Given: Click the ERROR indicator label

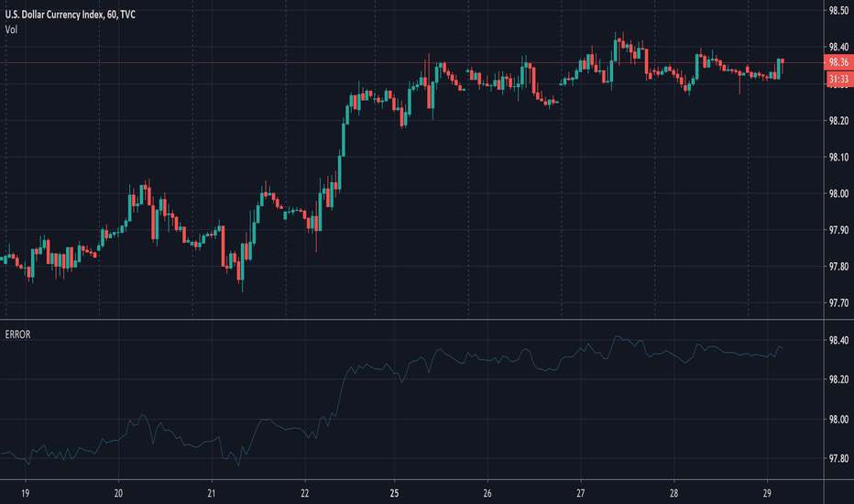Looking at the screenshot, I should pyautogui.click(x=17, y=334).
